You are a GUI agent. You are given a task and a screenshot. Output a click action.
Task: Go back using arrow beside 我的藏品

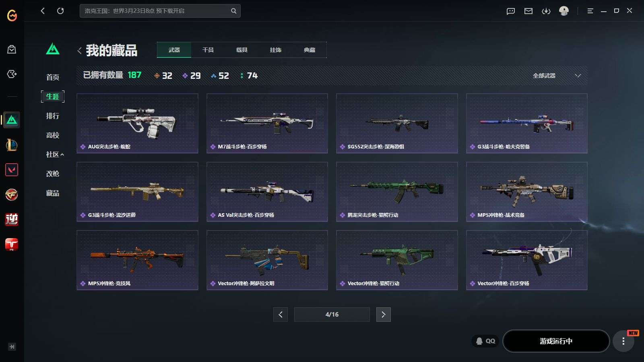[x=79, y=51]
